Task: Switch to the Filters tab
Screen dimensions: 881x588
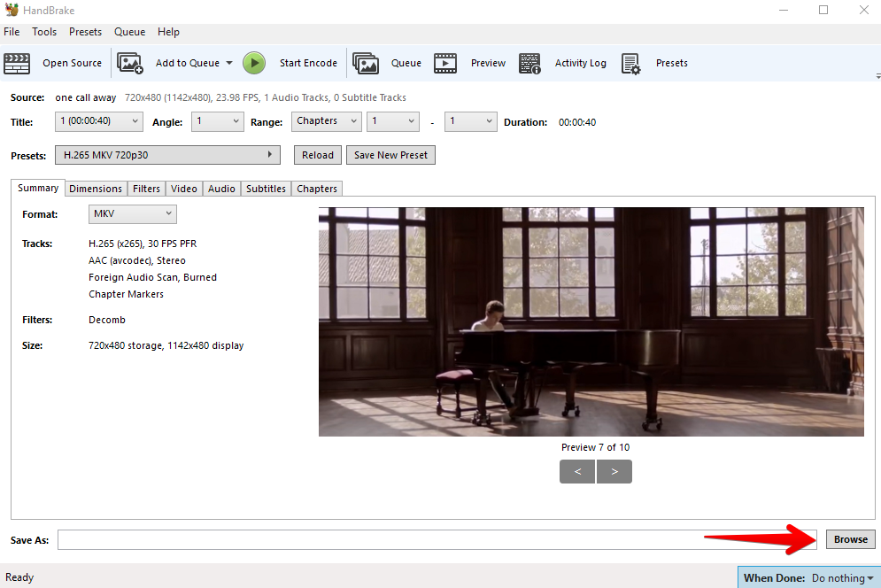Action: click(147, 189)
